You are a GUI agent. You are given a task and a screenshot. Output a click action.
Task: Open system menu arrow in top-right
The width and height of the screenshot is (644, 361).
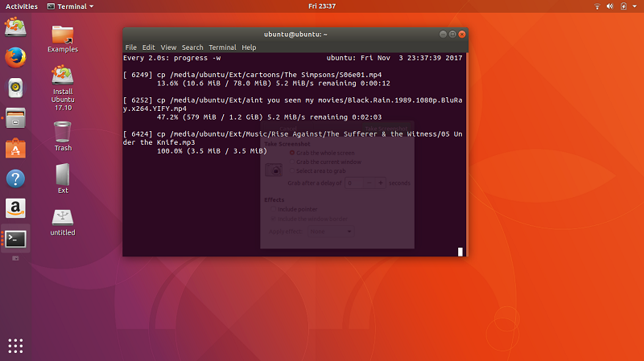(635, 6)
